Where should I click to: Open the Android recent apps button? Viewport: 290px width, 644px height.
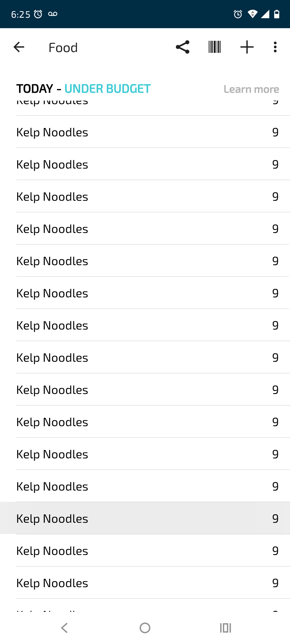[225, 628]
